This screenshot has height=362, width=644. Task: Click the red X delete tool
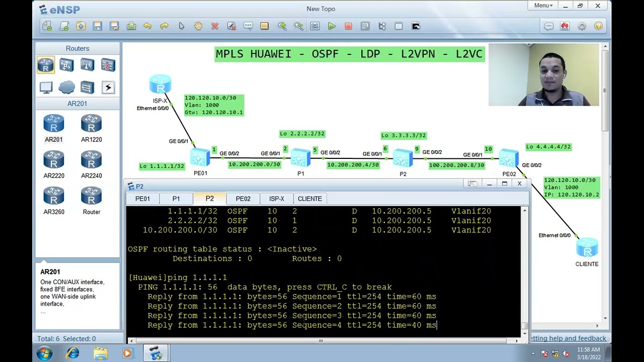(x=215, y=26)
